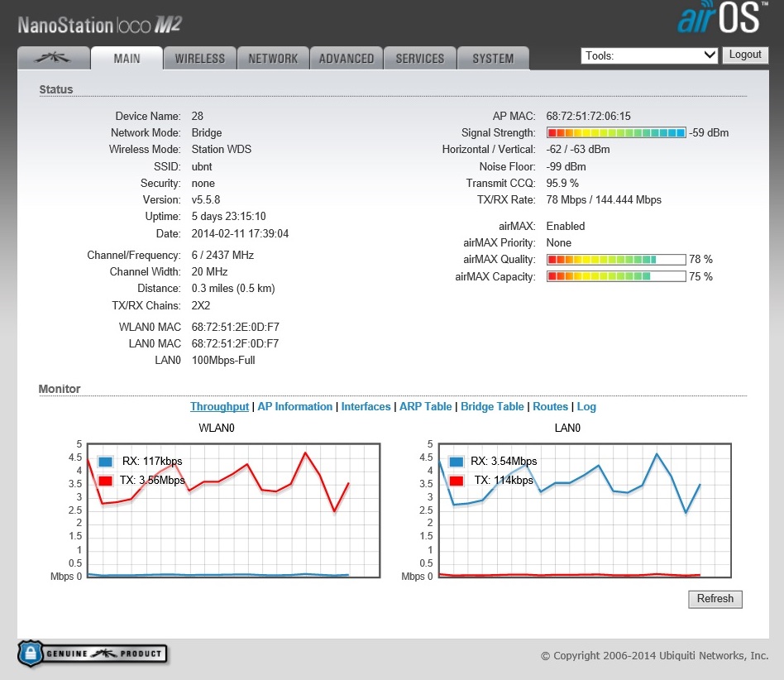Viewport: 784px width, 680px height.
Task: Click the LAN0 RX: 3.54Mbps legend text
Action: pos(504,461)
